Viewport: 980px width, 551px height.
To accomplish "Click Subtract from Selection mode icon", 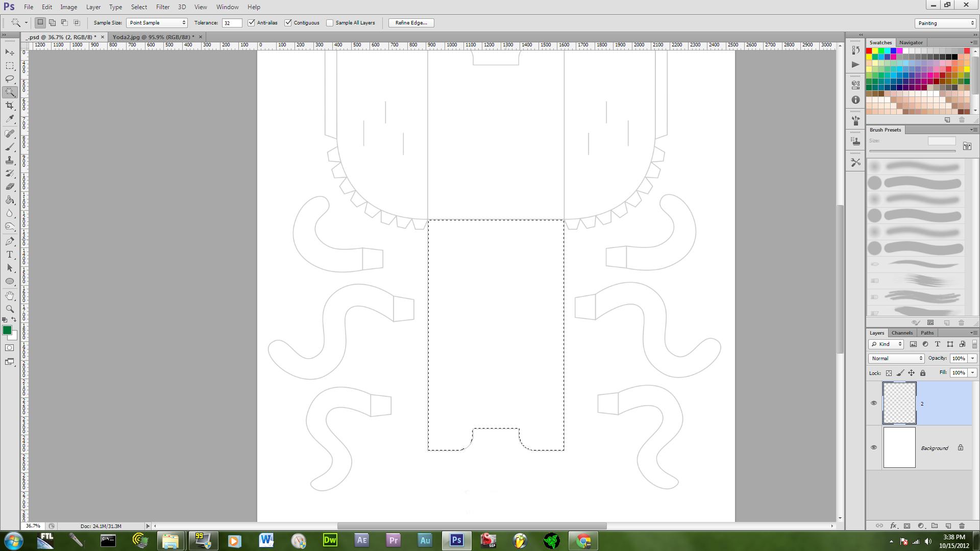I will coord(64,22).
